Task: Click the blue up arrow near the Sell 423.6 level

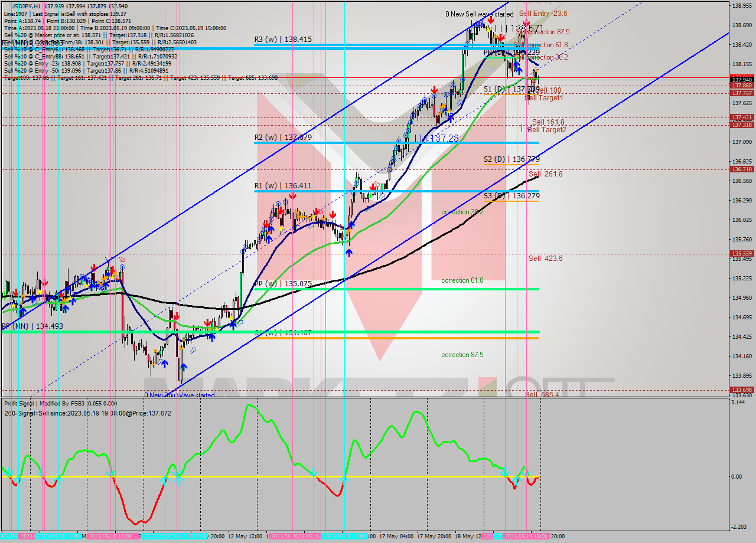Action: click(x=350, y=253)
